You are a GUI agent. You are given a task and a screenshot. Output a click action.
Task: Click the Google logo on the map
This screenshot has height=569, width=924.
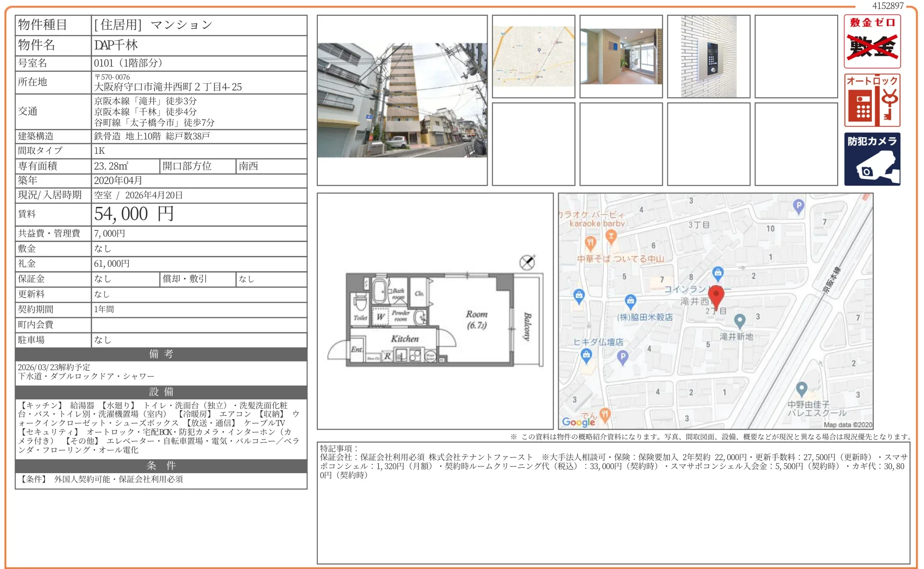[578, 421]
